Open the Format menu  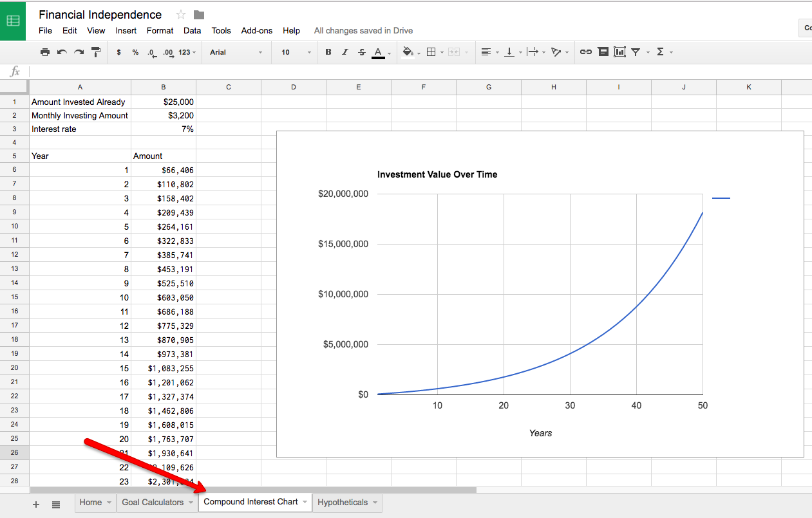(160, 30)
